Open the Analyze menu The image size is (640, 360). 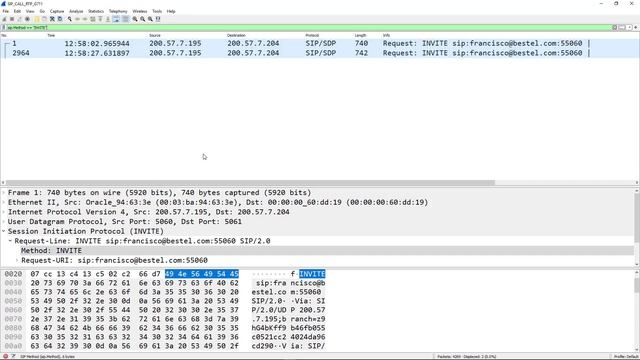[x=76, y=11]
